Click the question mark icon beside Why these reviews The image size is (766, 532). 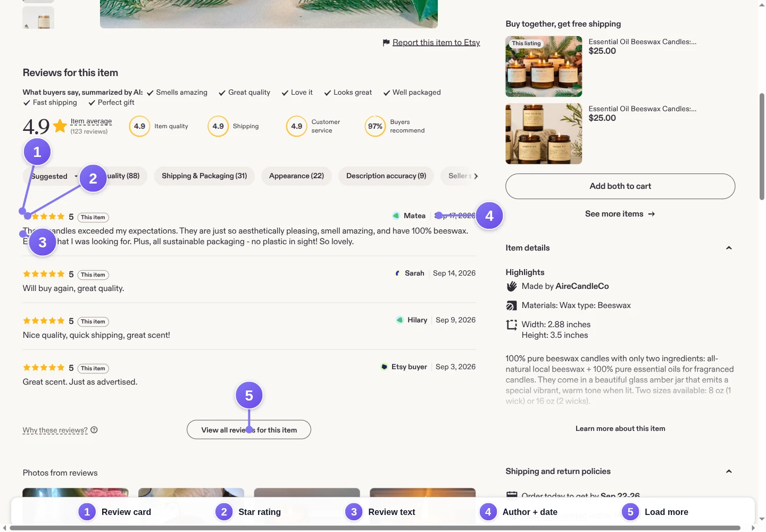coord(94,430)
